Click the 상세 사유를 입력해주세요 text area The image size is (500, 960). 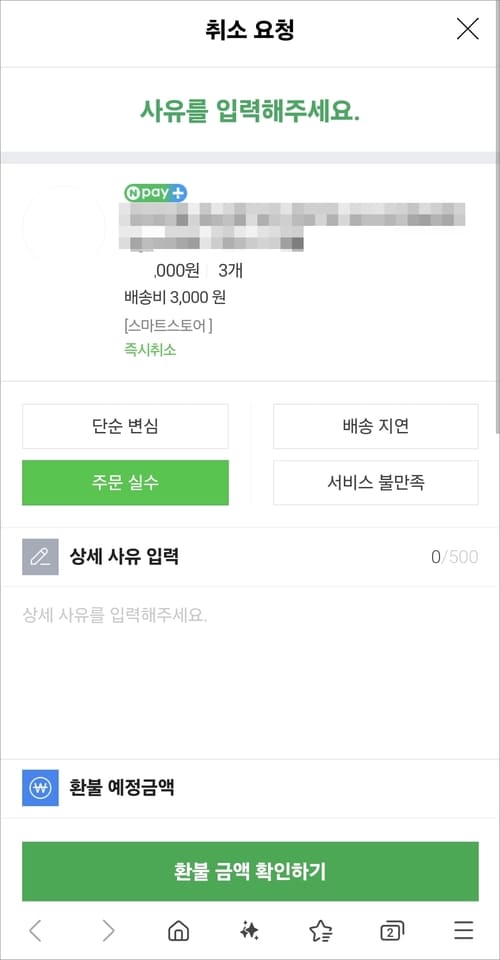pyautogui.click(x=250, y=672)
